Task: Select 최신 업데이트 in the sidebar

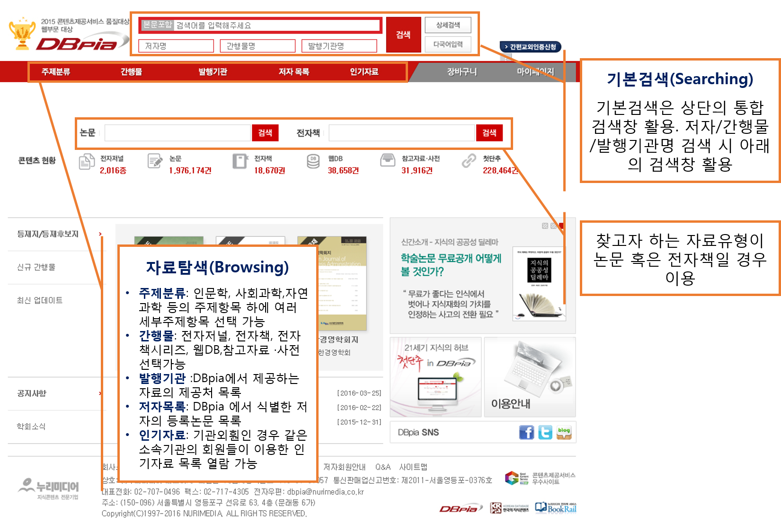Action: click(40, 300)
